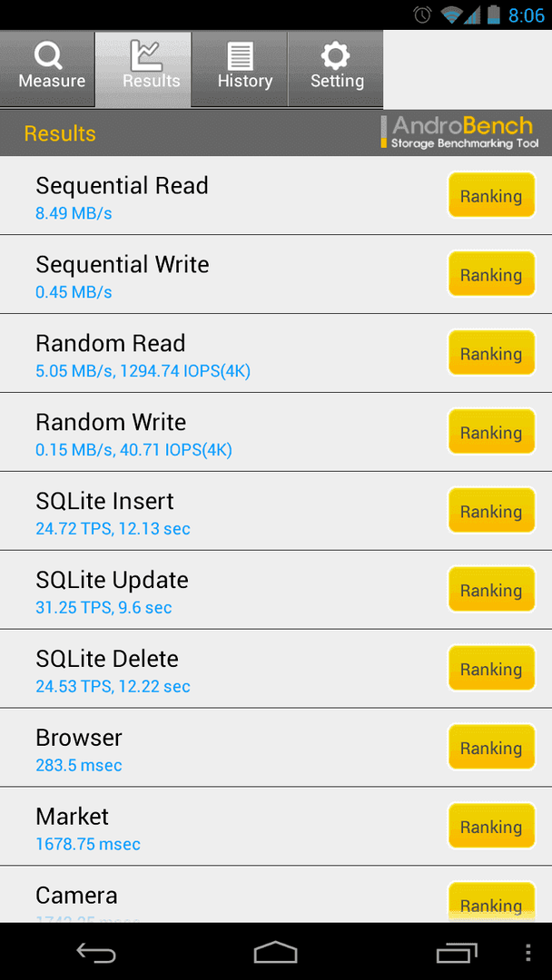Tap the AndroBench logo banner
The height and width of the screenshot is (980, 552).
click(x=460, y=132)
